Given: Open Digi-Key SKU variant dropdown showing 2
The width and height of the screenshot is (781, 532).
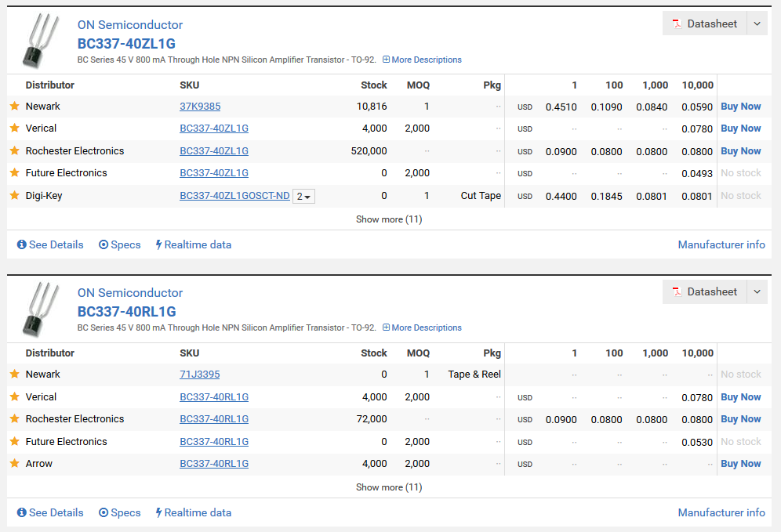Looking at the screenshot, I should point(303,196).
